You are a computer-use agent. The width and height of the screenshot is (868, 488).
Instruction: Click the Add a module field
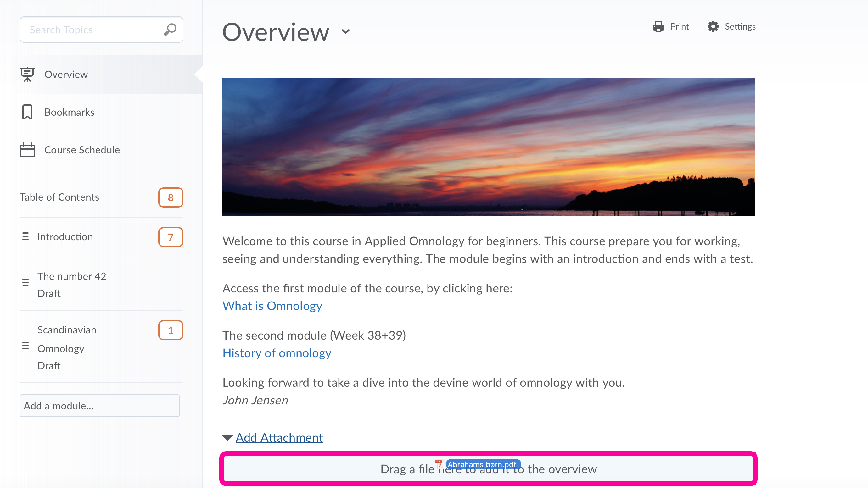99,406
